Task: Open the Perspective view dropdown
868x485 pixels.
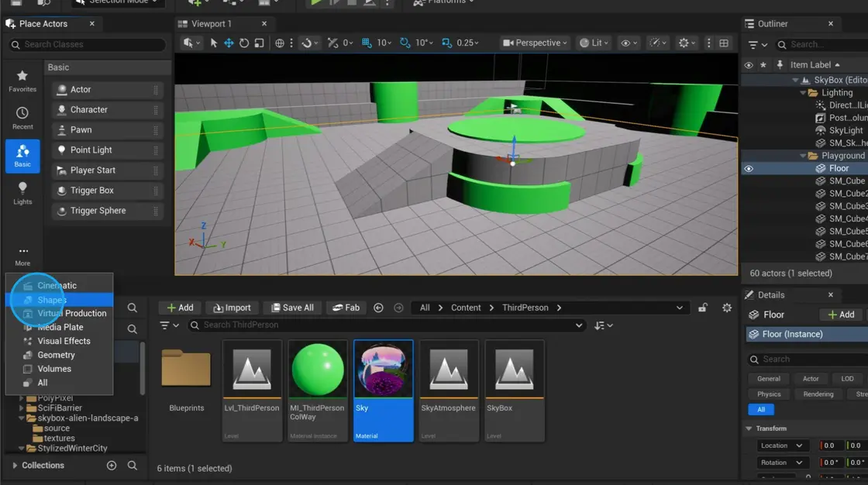Action: coord(534,43)
